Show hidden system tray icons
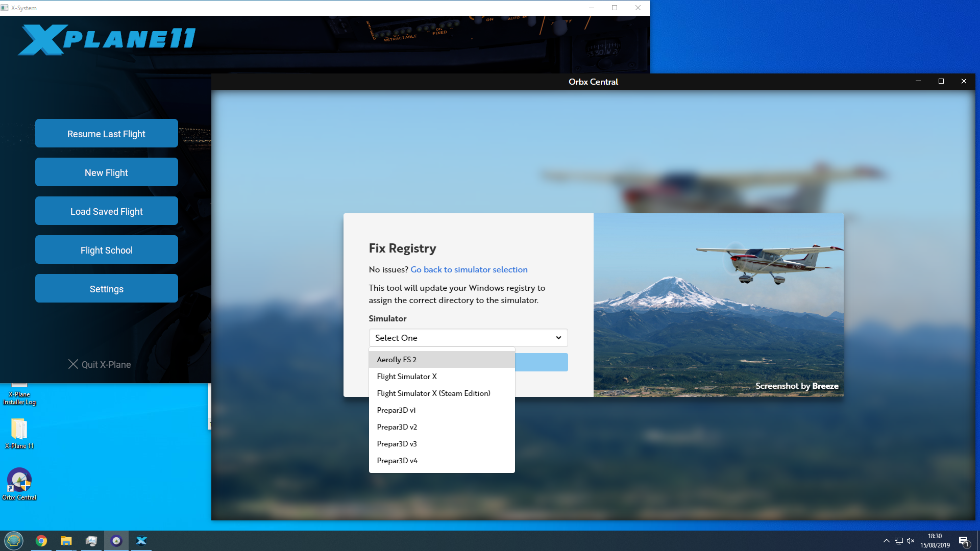Viewport: 980px width, 551px height. coord(887,541)
